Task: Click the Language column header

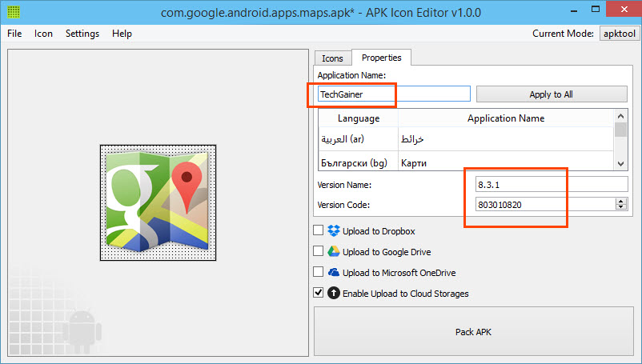Action: (359, 118)
